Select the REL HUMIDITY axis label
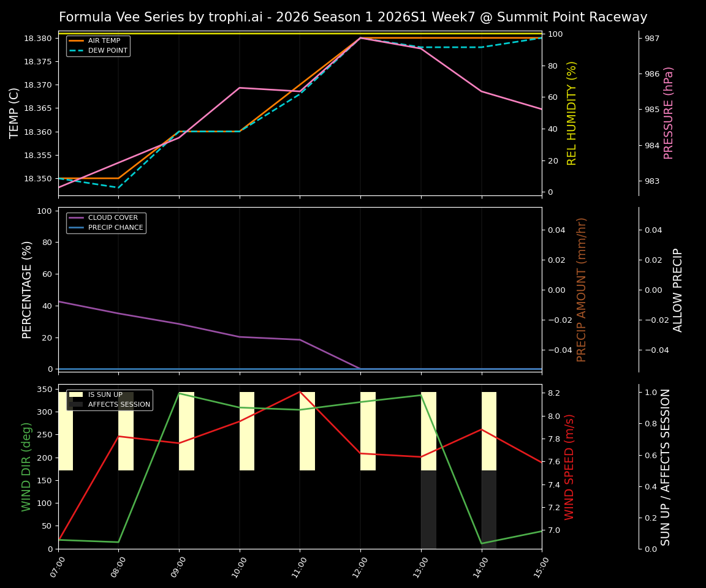Image resolution: width=706 pixels, height=588 pixels. click(x=572, y=111)
